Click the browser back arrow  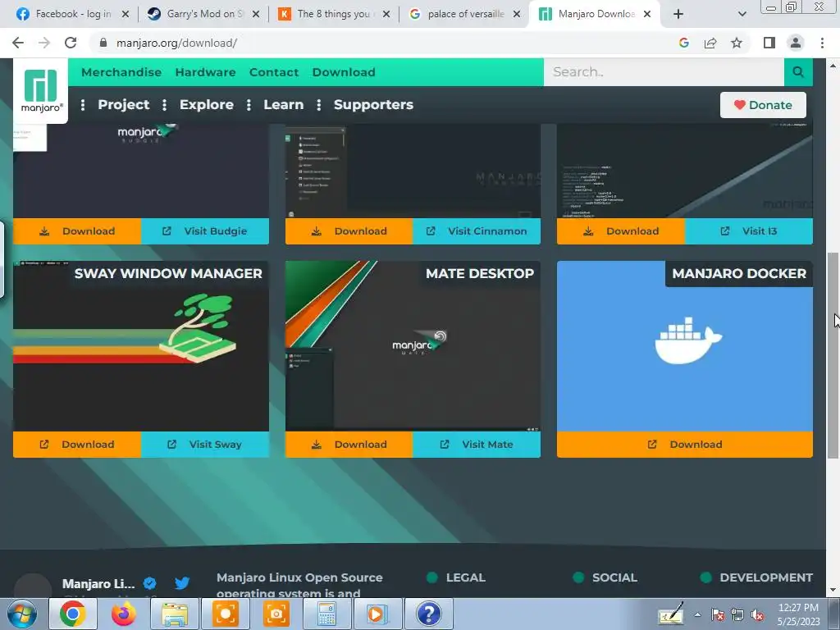(x=18, y=43)
